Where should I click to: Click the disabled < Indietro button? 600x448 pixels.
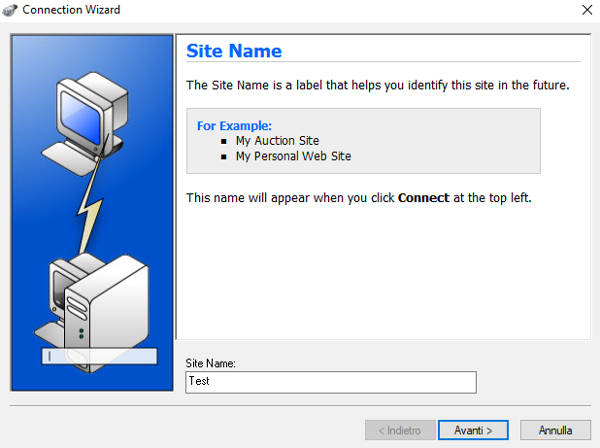[400, 430]
